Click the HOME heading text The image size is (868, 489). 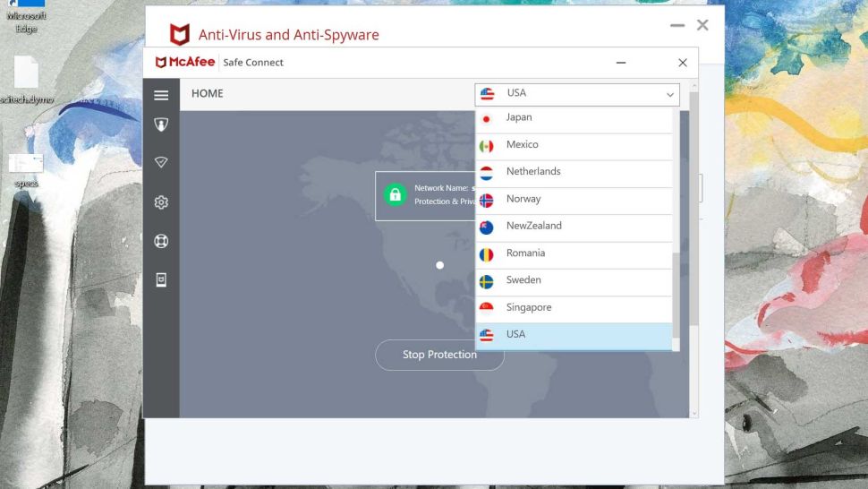click(207, 94)
